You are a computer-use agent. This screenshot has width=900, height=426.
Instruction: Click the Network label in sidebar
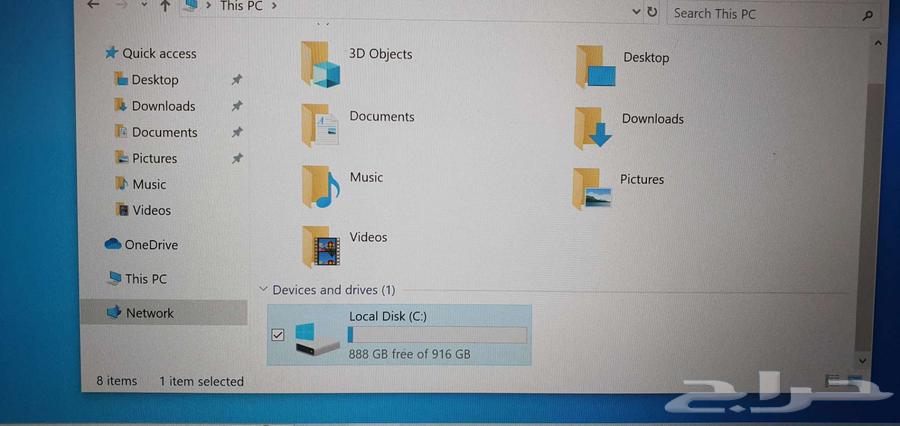click(x=150, y=313)
